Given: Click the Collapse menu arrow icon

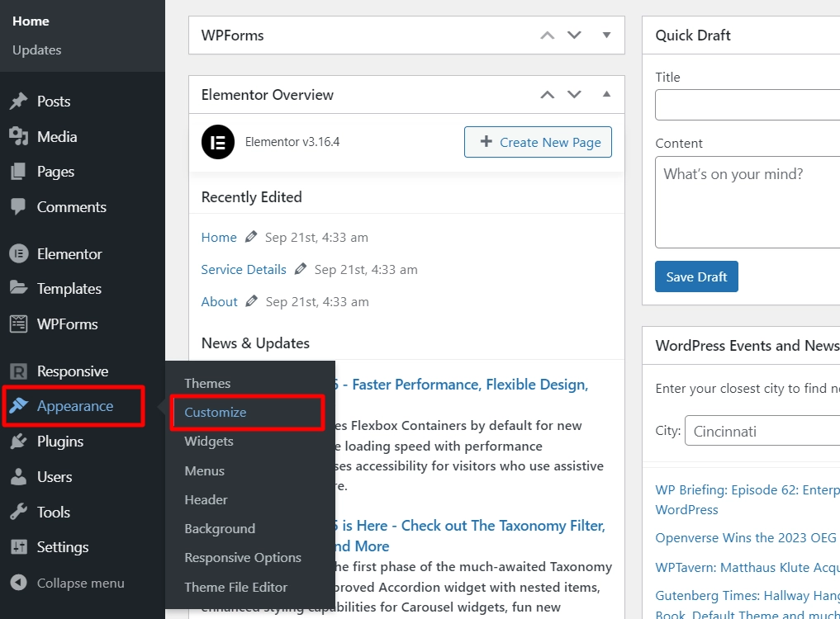Looking at the screenshot, I should pyautogui.click(x=19, y=583).
